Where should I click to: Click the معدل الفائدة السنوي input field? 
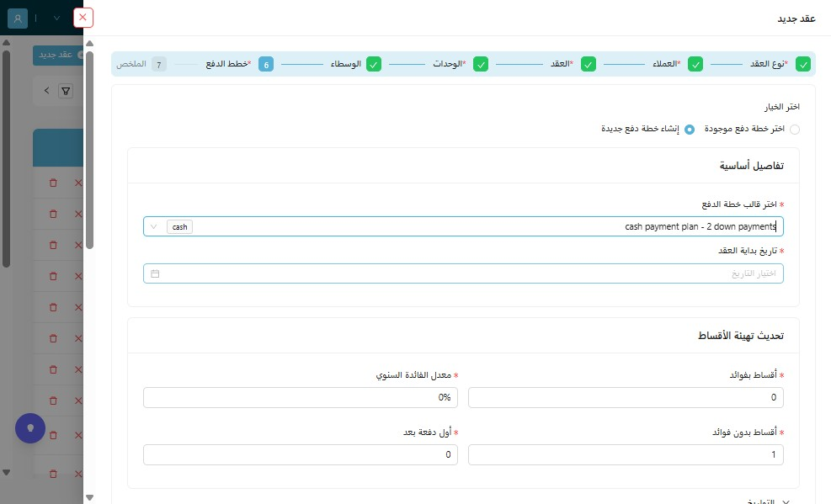tap(301, 398)
